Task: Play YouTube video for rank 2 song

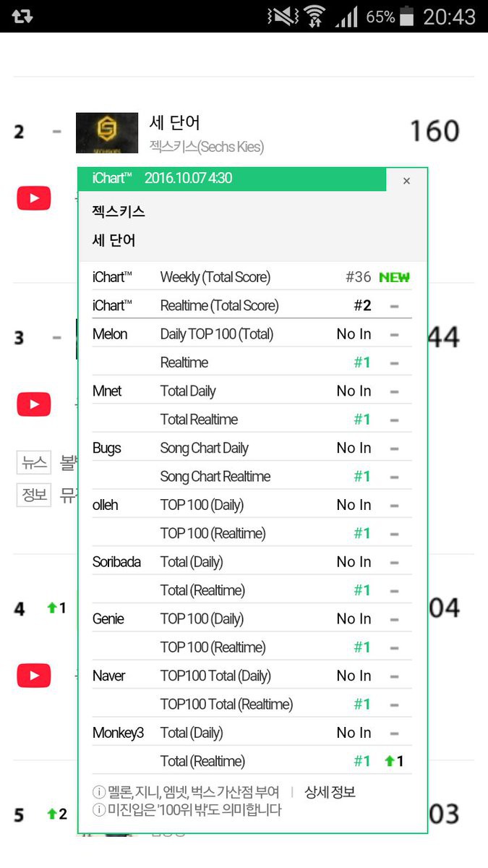Action: tap(34, 198)
